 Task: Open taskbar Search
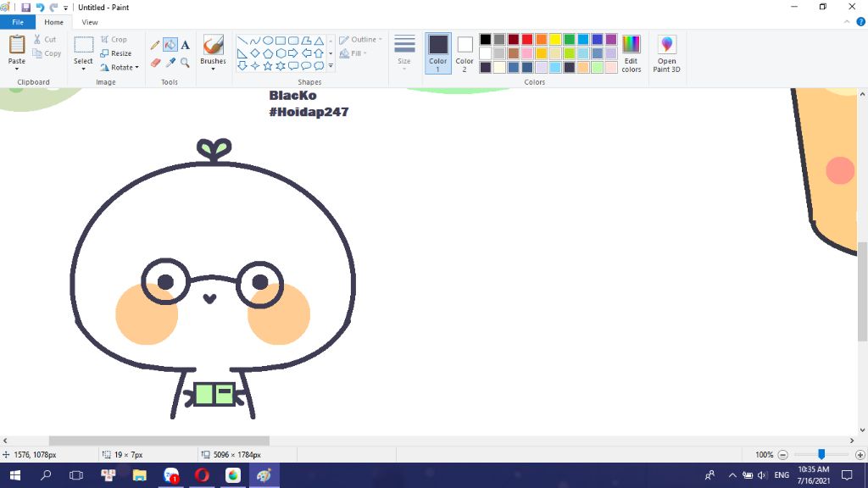[46, 475]
